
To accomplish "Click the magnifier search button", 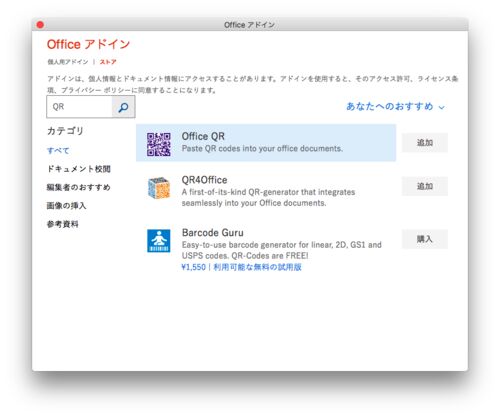I will click(123, 107).
